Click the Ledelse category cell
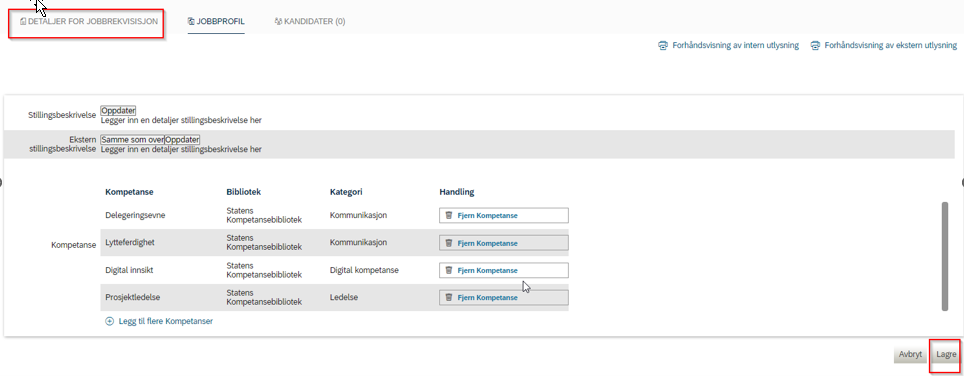964x376 pixels. [x=344, y=297]
